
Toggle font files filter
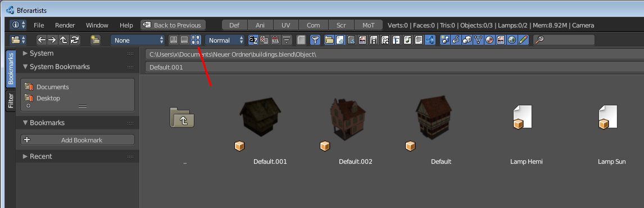click(x=396, y=40)
